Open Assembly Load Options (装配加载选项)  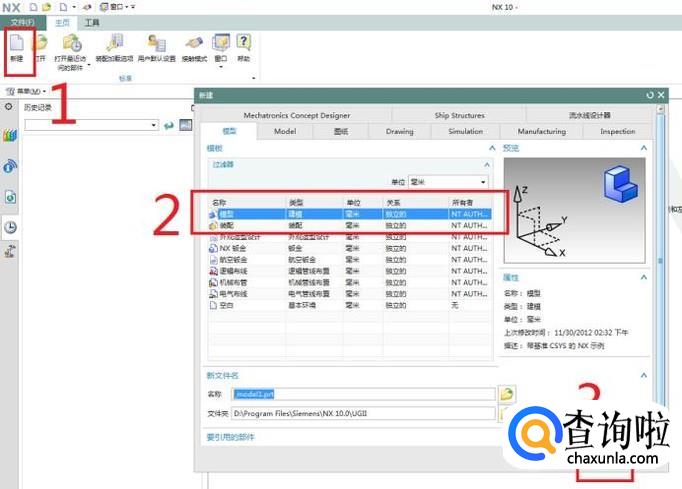click(x=115, y=43)
